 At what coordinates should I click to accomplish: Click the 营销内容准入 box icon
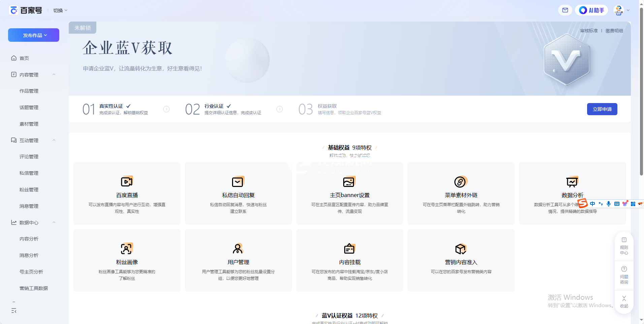click(x=460, y=249)
